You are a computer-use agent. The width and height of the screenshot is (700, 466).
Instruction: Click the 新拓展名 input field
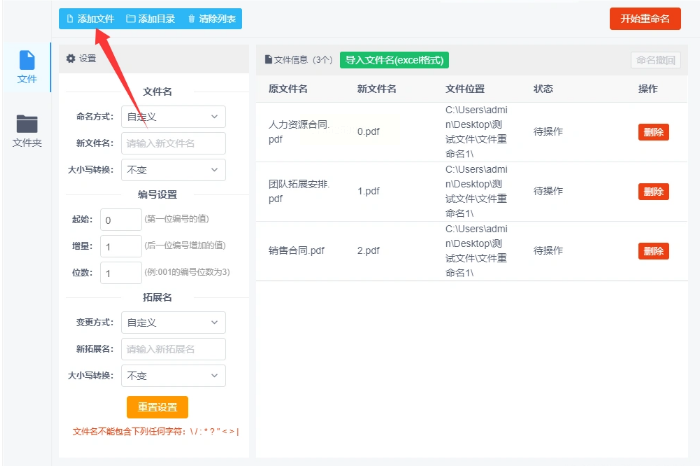pos(173,349)
